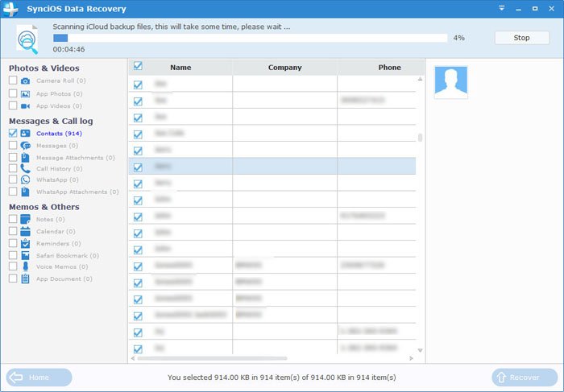Uncheck the first contact row checkbox

[138, 85]
